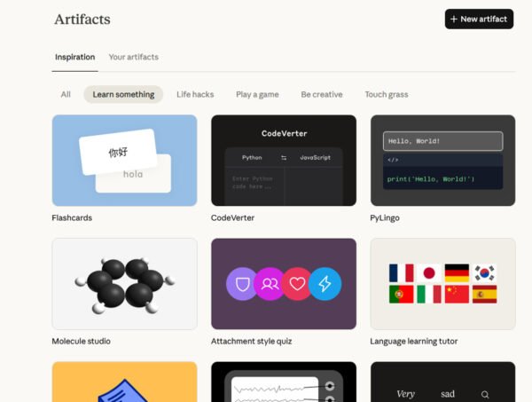This screenshot has width=532, height=402.
Task: Select the Inspiration tab
Action: click(x=75, y=57)
